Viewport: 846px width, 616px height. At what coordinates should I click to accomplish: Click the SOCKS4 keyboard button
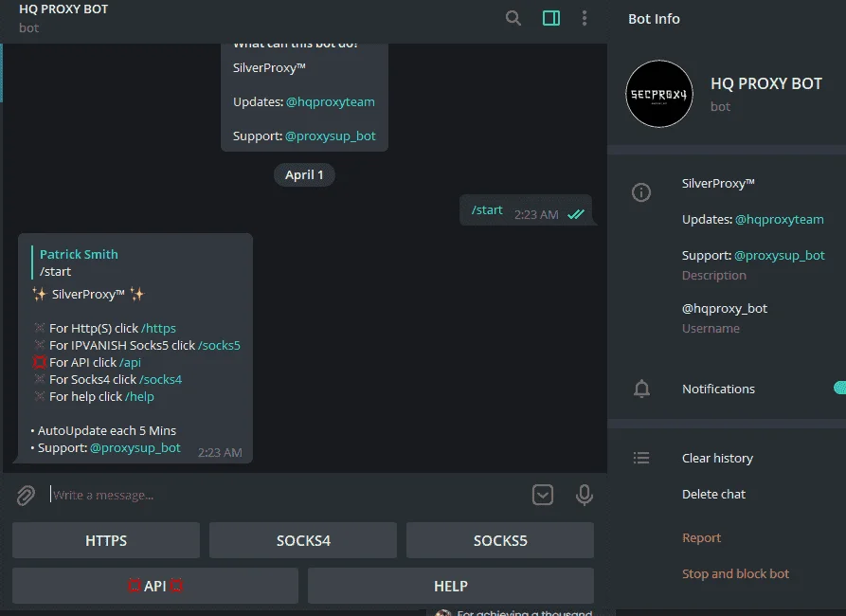[x=303, y=540]
